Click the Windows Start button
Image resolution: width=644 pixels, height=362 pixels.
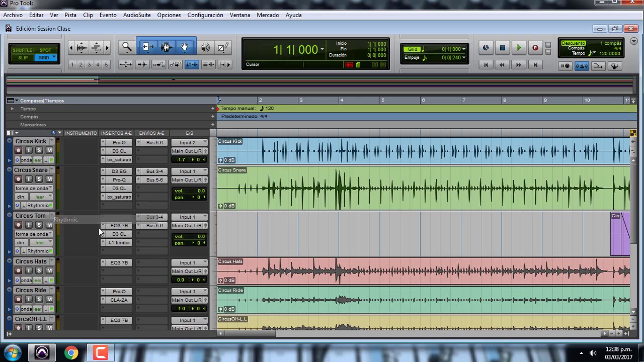click(12, 353)
